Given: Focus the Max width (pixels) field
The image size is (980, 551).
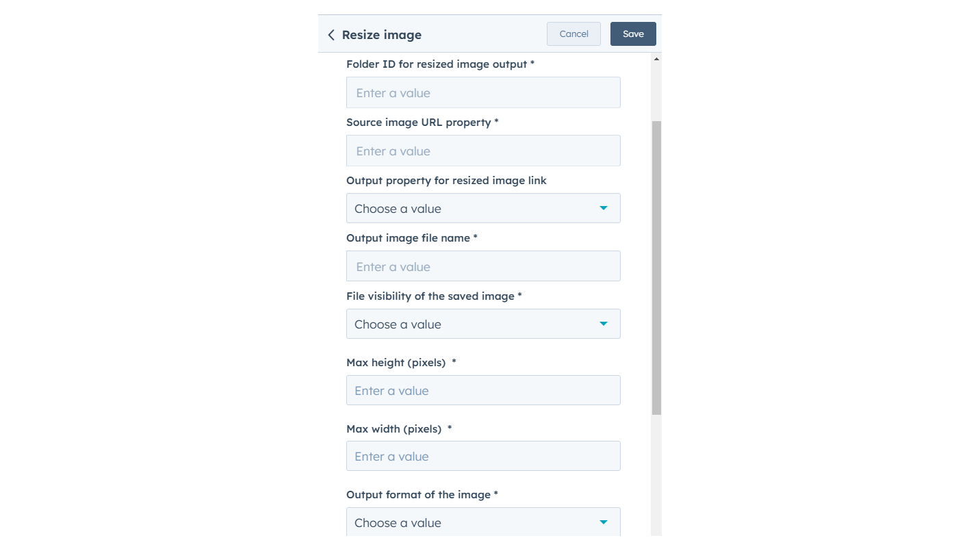Looking at the screenshot, I should pos(483,457).
